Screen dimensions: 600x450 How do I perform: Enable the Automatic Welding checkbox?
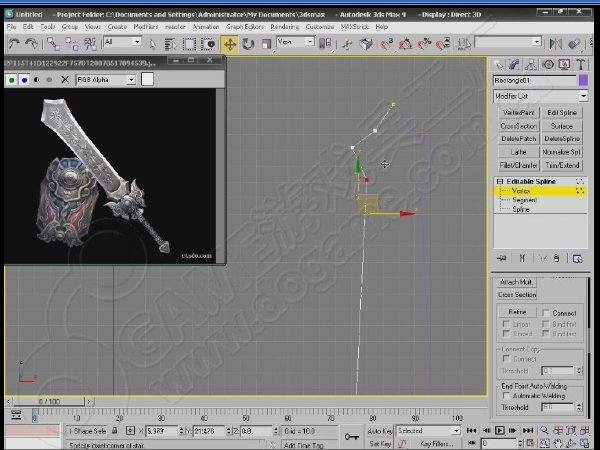[x=506, y=396]
